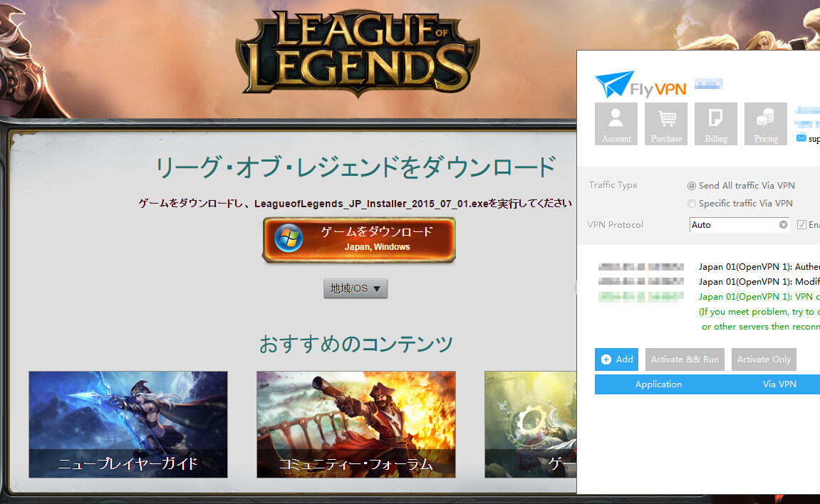
Task: Open the VPN Protocol Auto dropdown
Action: (x=739, y=224)
